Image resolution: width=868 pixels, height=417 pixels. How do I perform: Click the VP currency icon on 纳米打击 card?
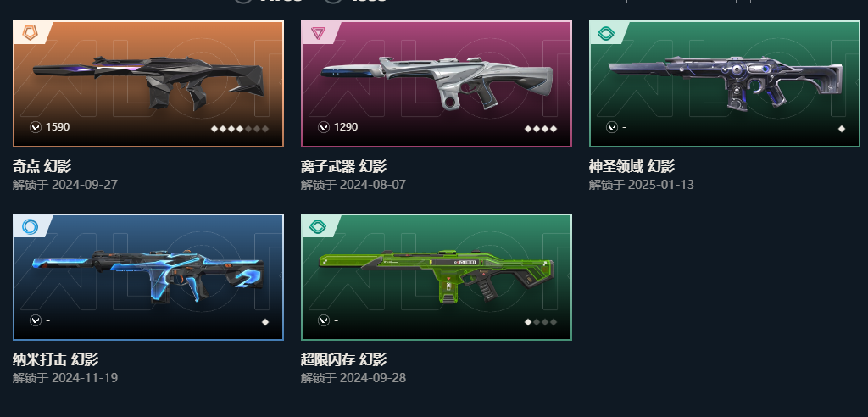point(36,320)
